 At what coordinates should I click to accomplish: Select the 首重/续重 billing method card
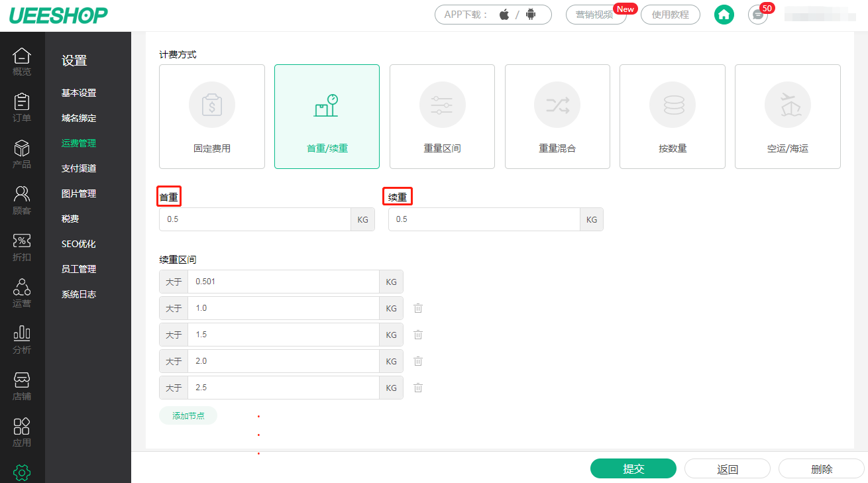coord(327,117)
